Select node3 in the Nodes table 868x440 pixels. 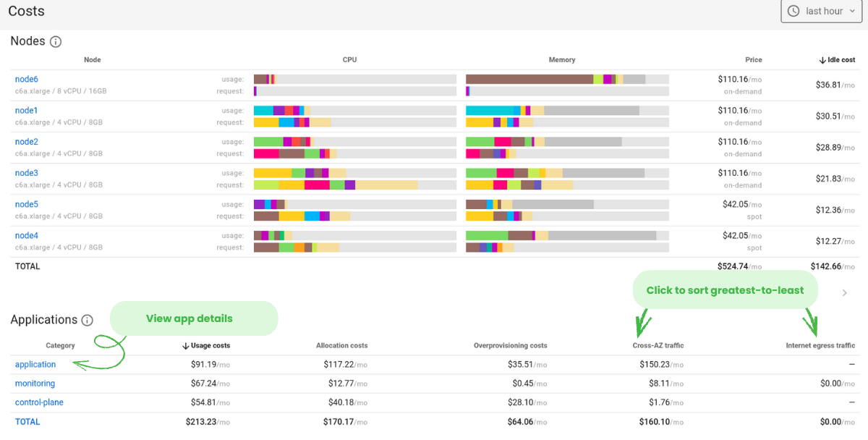(27, 173)
